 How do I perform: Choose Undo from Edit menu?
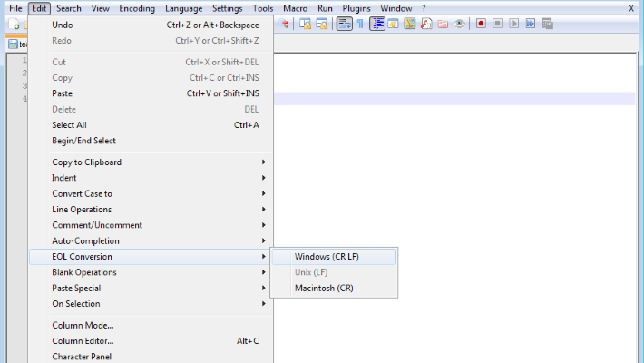(x=151, y=25)
